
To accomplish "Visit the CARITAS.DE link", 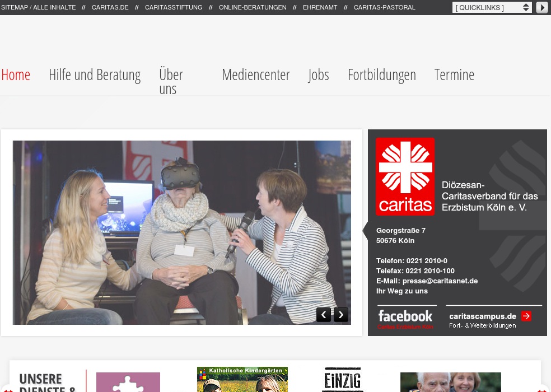I will click(110, 7).
